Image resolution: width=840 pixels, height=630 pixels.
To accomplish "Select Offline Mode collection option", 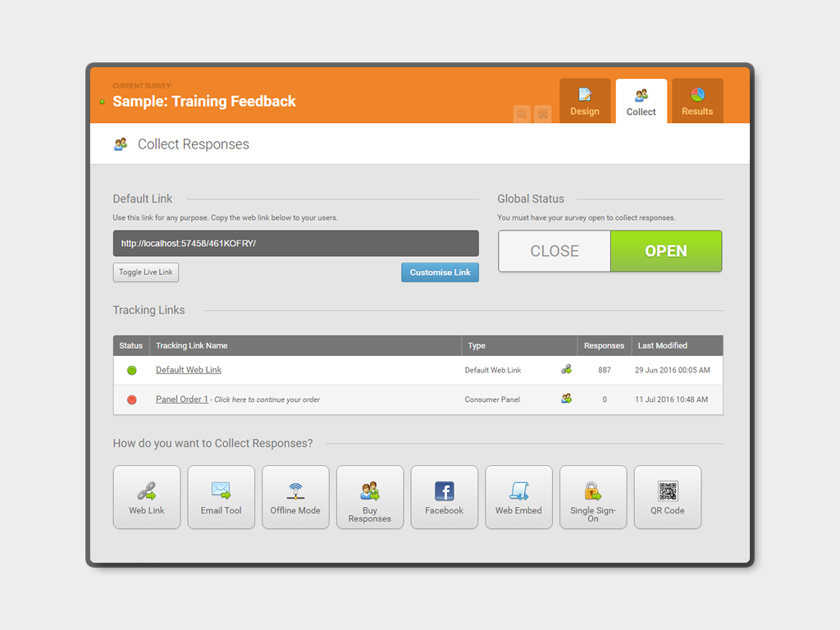I will pyautogui.click(x=295, y=497).
